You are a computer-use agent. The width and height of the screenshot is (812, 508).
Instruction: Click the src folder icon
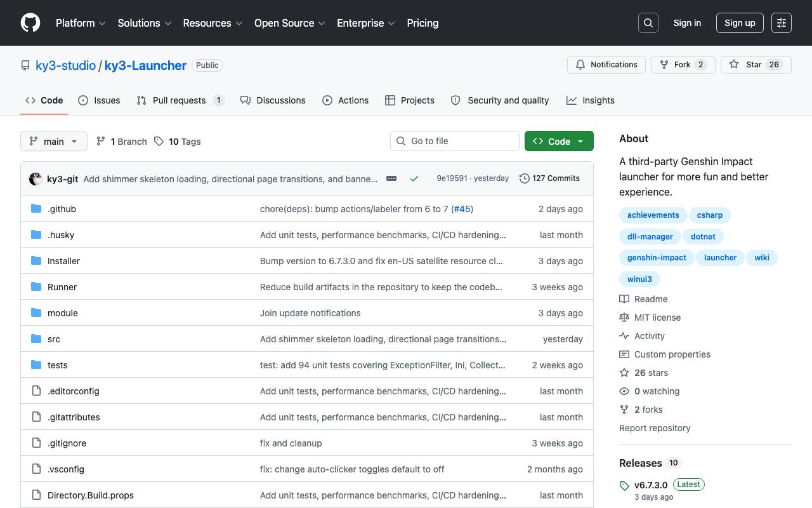(x=36, y=339)
